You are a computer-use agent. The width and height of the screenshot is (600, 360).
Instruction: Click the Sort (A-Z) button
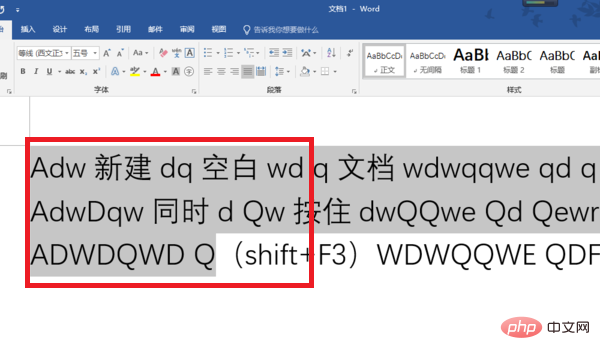(x=331, y=53)
